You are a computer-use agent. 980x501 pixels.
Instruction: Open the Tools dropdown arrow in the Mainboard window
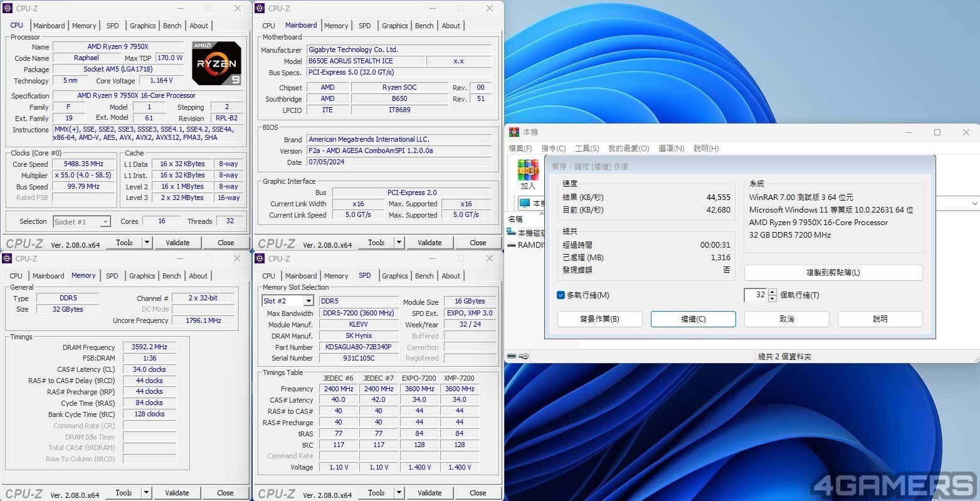(399, 243)
